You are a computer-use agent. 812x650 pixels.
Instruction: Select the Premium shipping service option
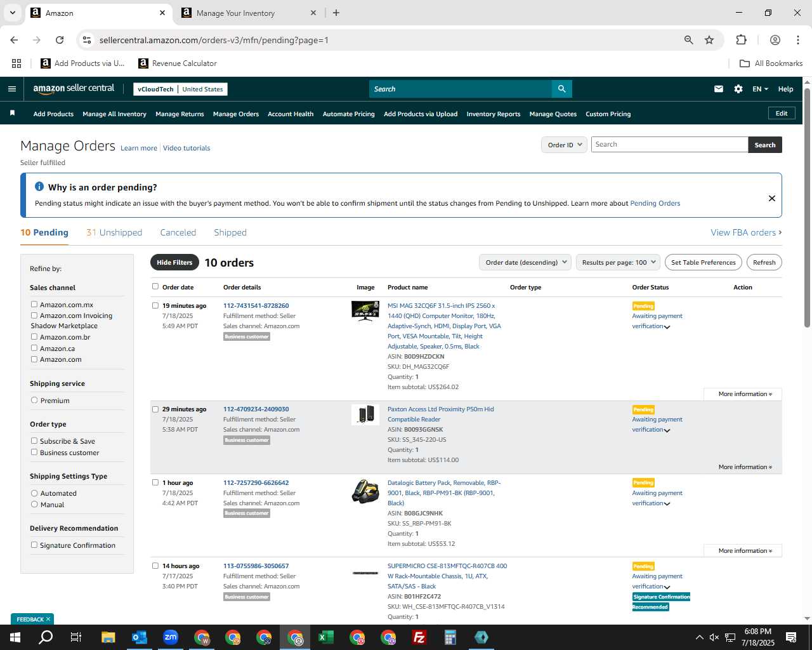[x=34, y=401]
